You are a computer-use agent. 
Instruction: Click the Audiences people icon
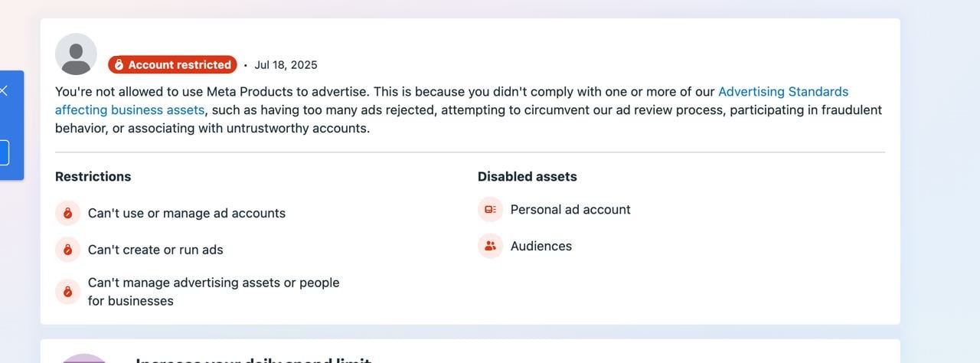click(490, 246)
